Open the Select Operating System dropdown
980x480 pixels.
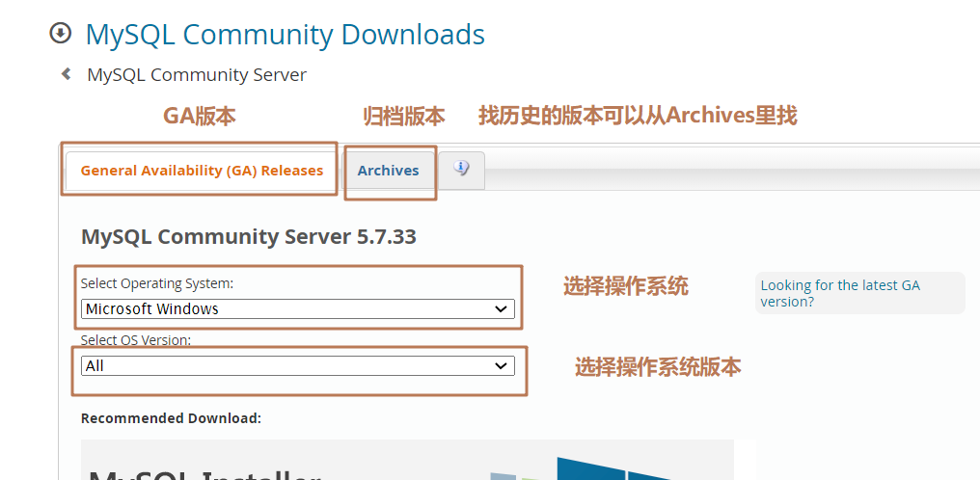[x=297, y=309]
